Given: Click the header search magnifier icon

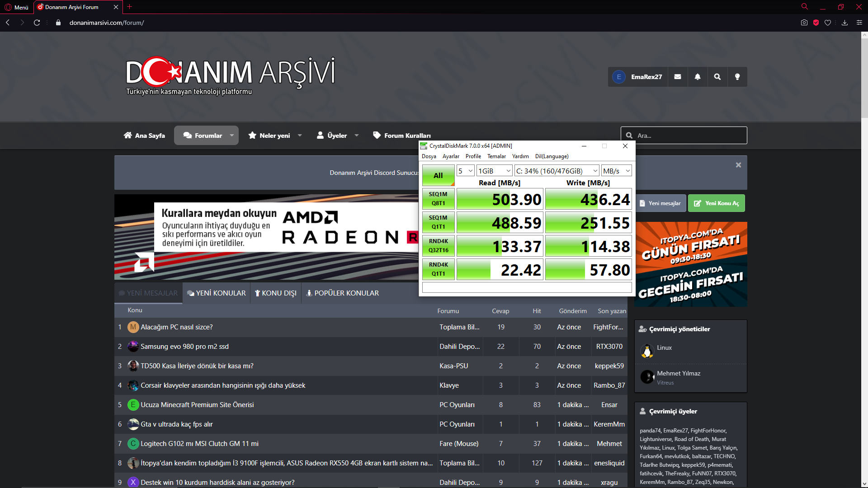Looking at the screenshot, I should click(717, 77).
